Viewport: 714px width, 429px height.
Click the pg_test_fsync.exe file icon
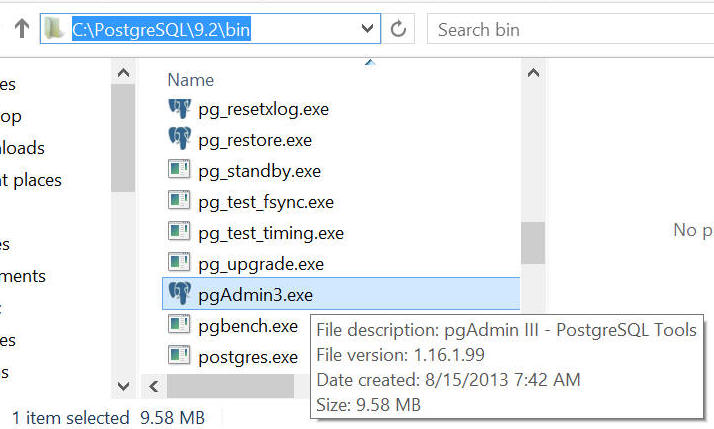(x=179, y=200)
